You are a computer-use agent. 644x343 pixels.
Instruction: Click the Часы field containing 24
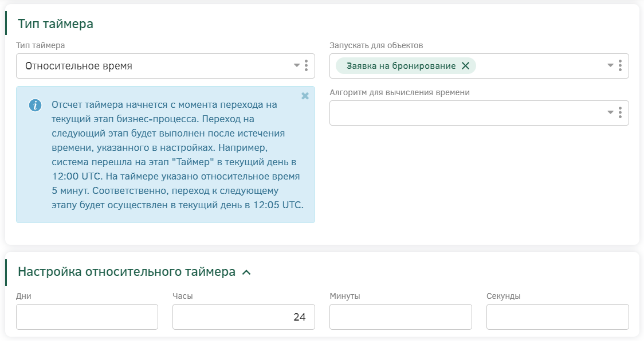[244, 317]
